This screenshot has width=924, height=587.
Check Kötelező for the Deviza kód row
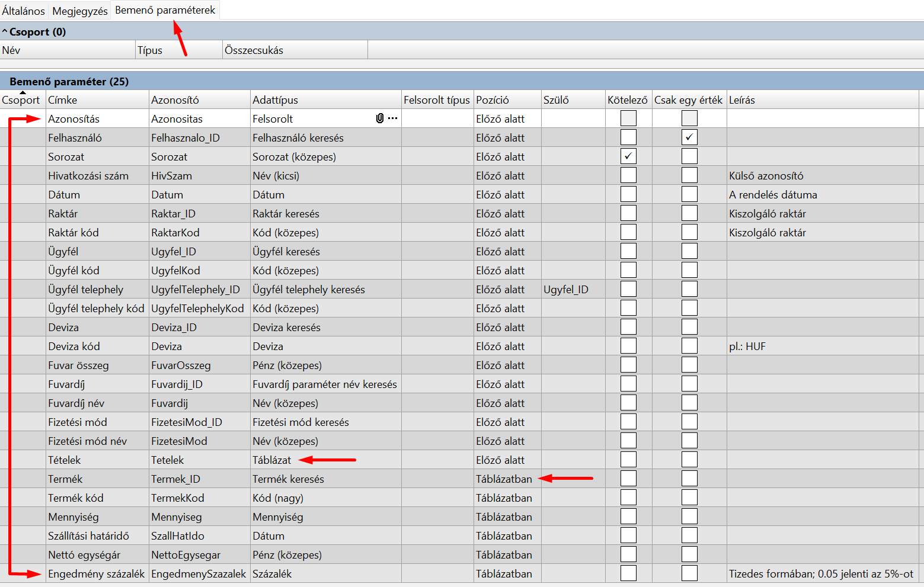(x=628, y=346)
